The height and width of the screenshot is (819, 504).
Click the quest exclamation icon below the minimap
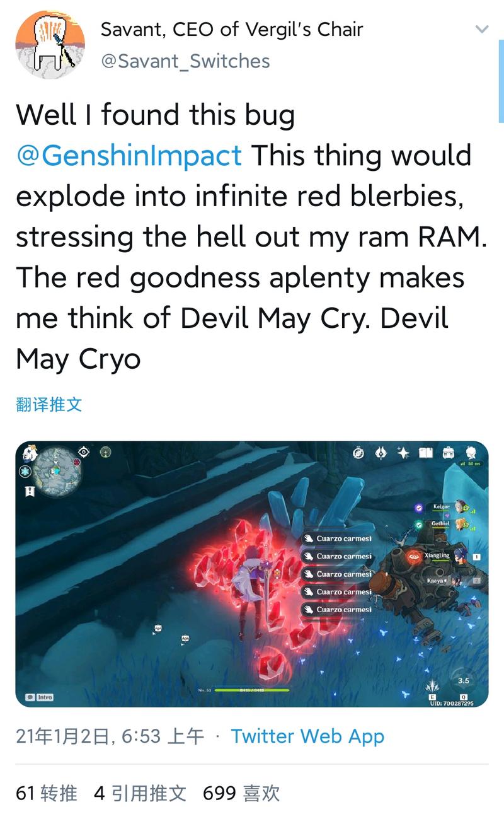coord(28,491)
